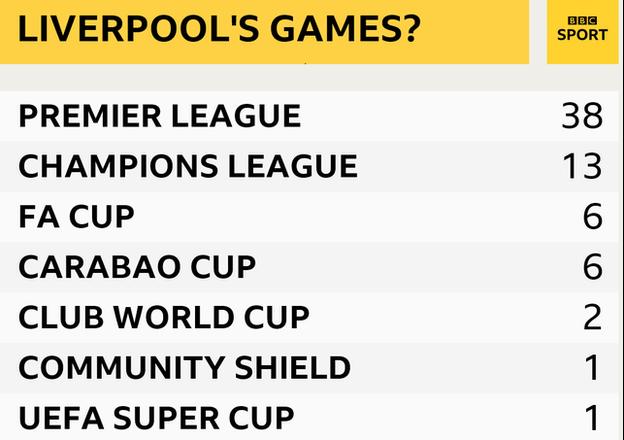Click the FA Cup value 6
624x440 pixels.
point(593,216)
